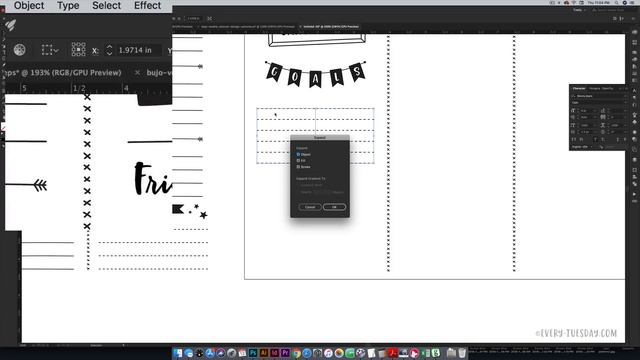640x360 pixels.
Task: Switch to the Untitled document tab in main window
Action: [330, 27]
